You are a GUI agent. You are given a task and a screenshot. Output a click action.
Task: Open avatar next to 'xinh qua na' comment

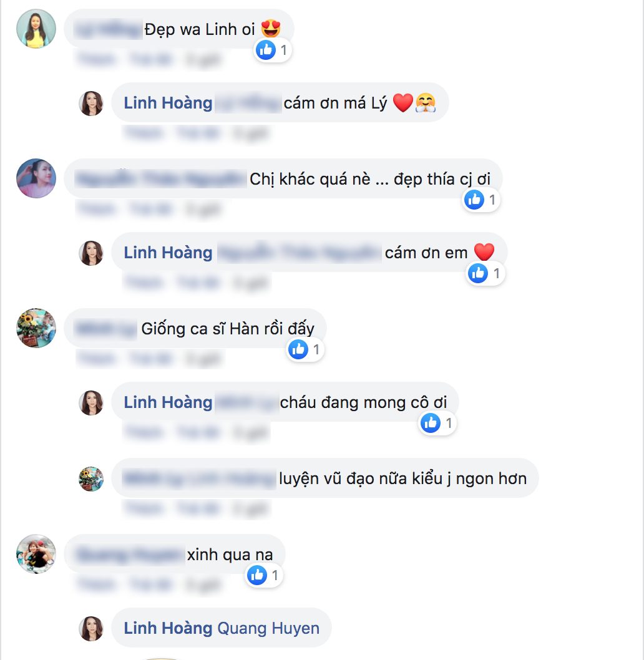click(x=36, y=554)
